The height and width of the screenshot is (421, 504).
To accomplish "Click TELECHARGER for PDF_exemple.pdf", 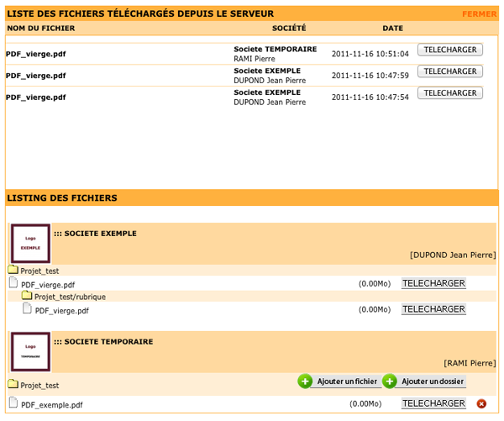I will coord(433,403).
